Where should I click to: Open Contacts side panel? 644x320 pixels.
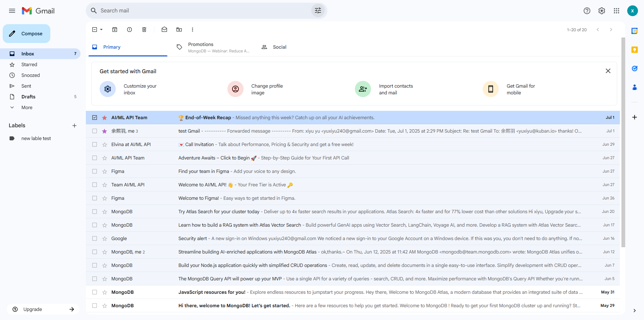click(x=635, y=87)
